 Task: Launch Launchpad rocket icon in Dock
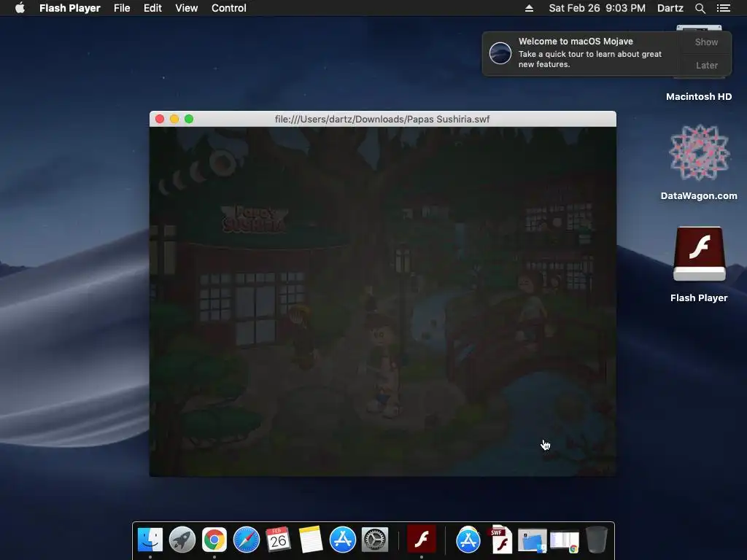(182, 540)
